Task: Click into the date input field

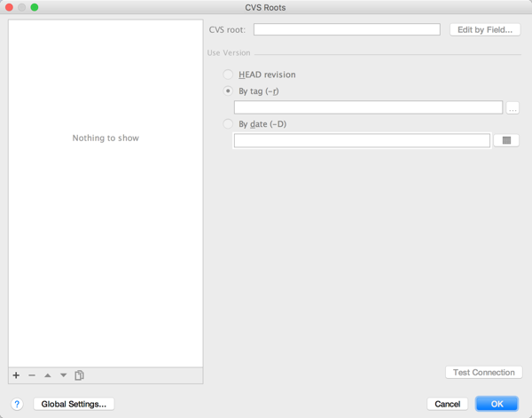Action: (362, 140)
